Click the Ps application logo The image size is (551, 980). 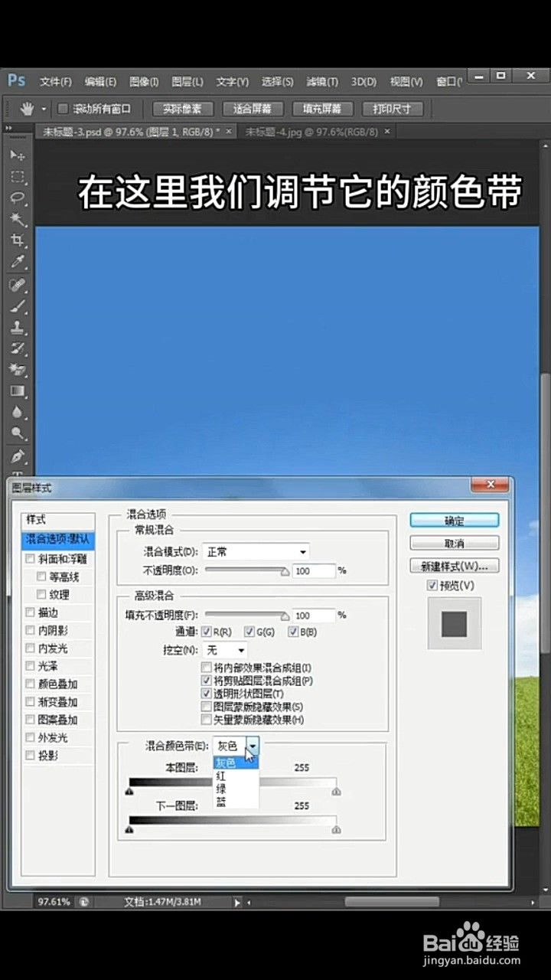[17, 80]
